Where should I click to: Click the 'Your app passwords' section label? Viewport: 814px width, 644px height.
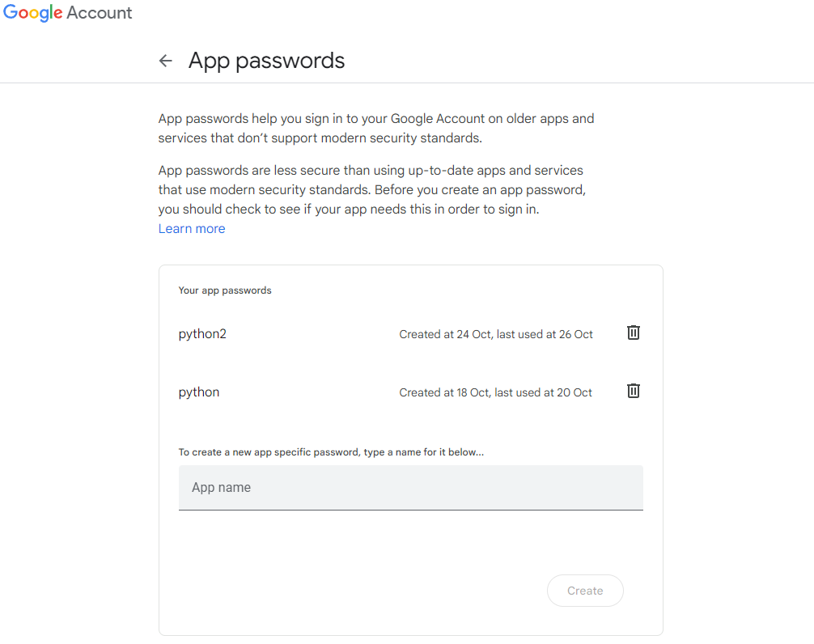(x=225, y=290)
